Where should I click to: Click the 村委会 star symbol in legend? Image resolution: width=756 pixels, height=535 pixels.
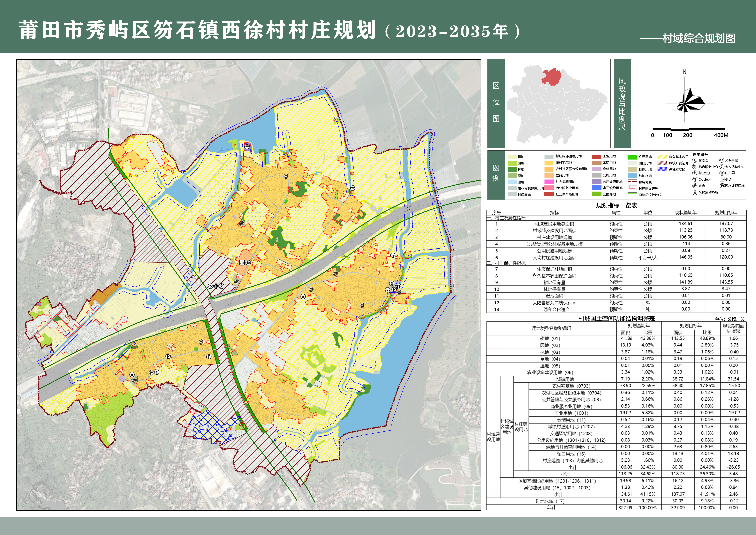point(695,160)
